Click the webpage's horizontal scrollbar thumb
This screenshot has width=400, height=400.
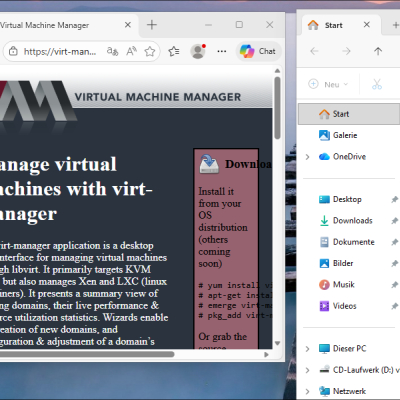tap(87, 354)
